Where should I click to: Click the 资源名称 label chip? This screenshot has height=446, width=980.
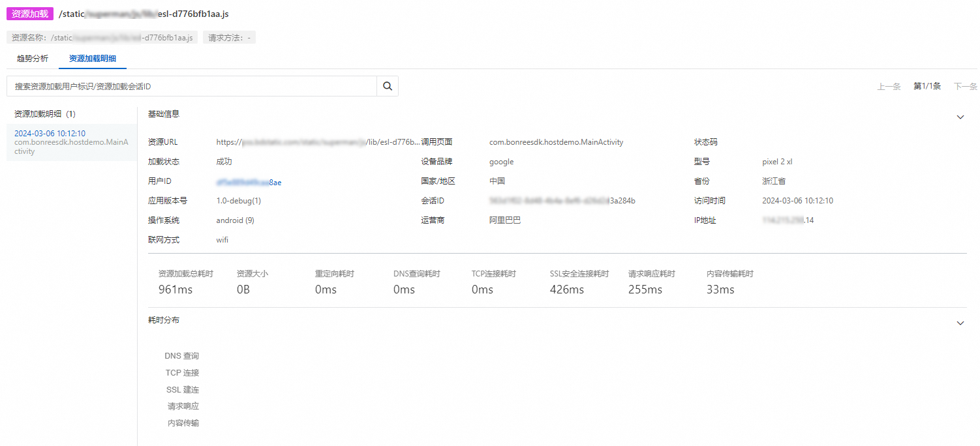pyautogui.click(x=102, y=38)
